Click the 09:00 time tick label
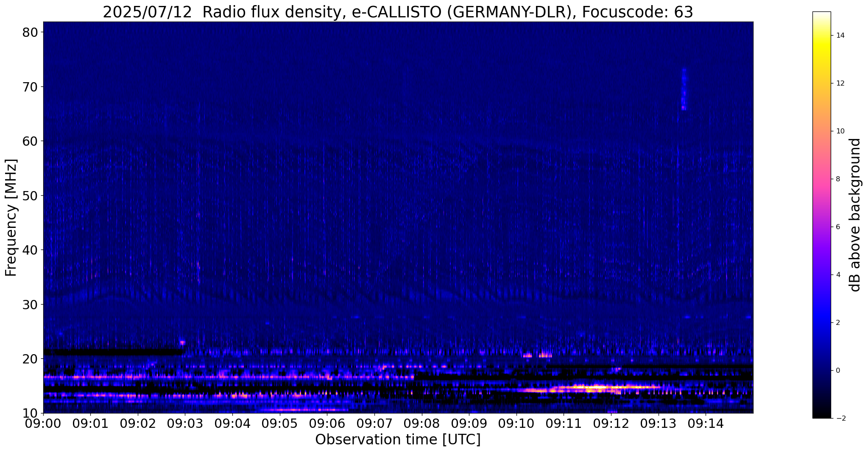 43,424
